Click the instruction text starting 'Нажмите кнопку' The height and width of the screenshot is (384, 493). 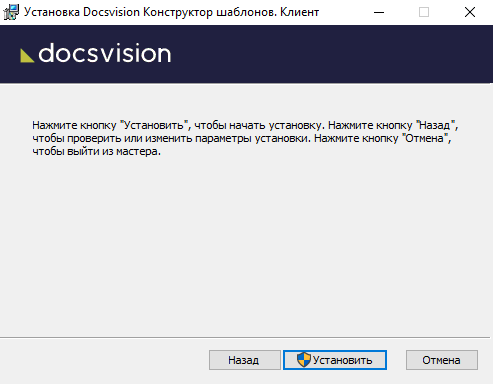[245, 138]
